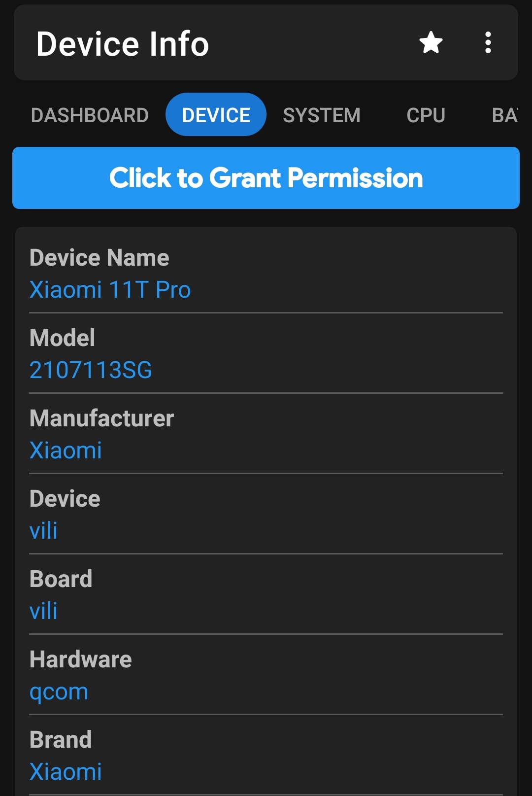
Task: Select the Manufacturer value Xiaomi
Action: point(66,450)
